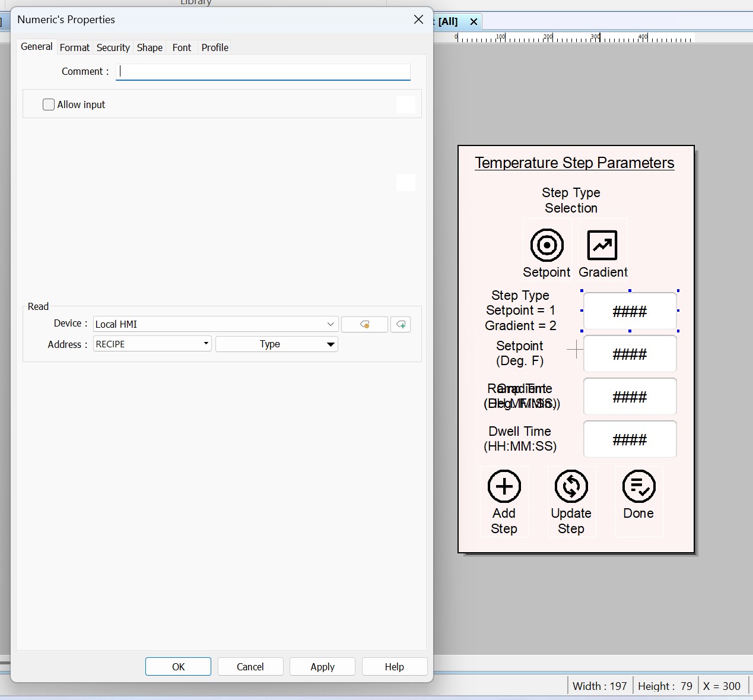
Task: Click the Add Step plus icon
Action: pos(504,486)
